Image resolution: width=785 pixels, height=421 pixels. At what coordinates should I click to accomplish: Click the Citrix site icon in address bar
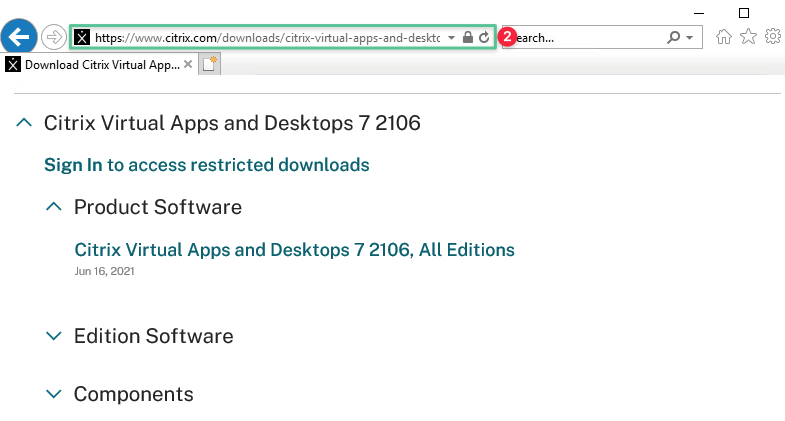82,37
